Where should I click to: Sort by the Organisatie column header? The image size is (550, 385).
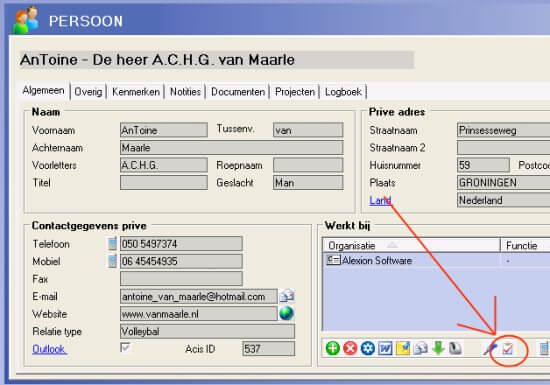tap(411, 245)
